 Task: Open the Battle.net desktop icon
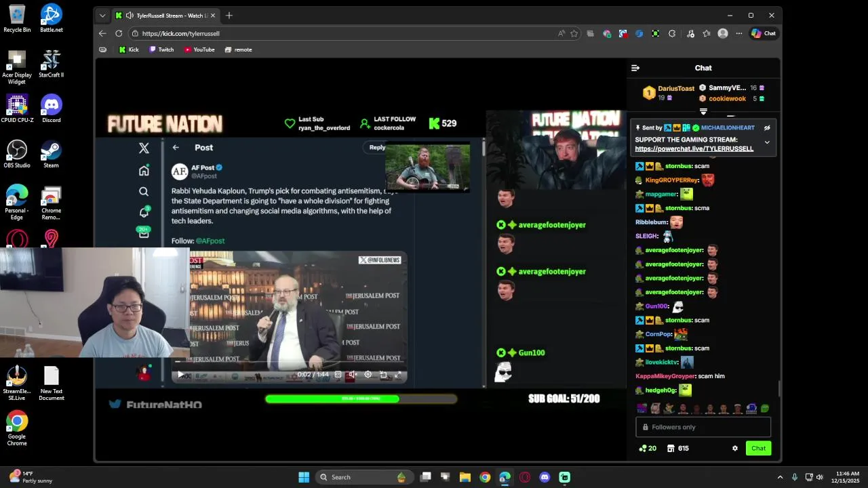coord(52,18)
